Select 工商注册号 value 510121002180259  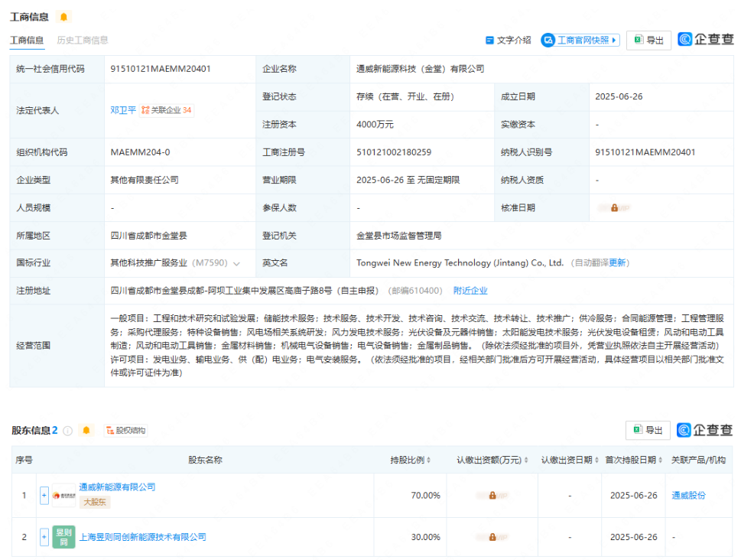pos(394,152)
